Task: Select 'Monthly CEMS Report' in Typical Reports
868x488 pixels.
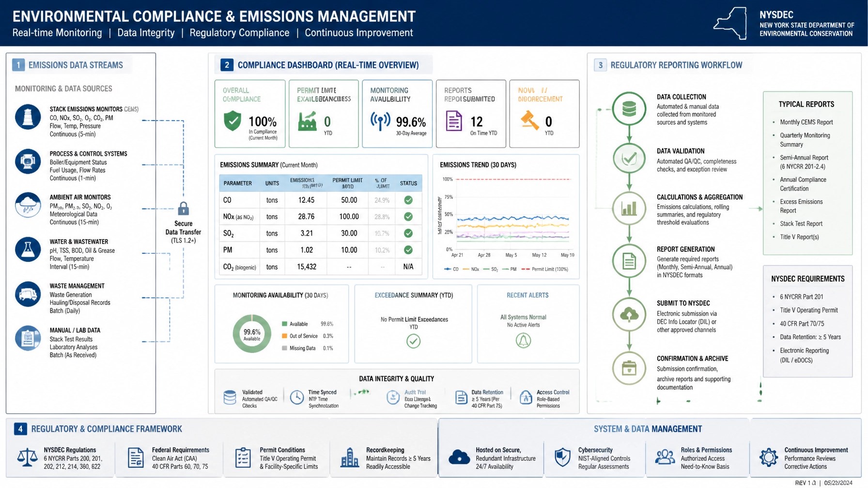Action: 806,122
